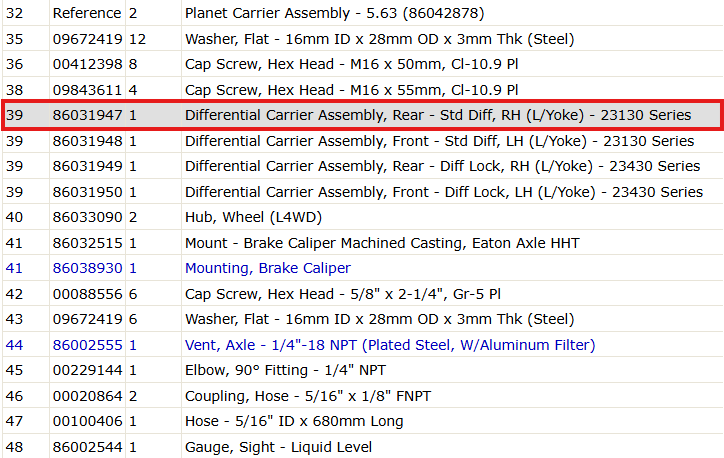Screen dimensions: 724x458
Task: Select Elbow, 90° Fitting row
Action: [x=362, y=370]
